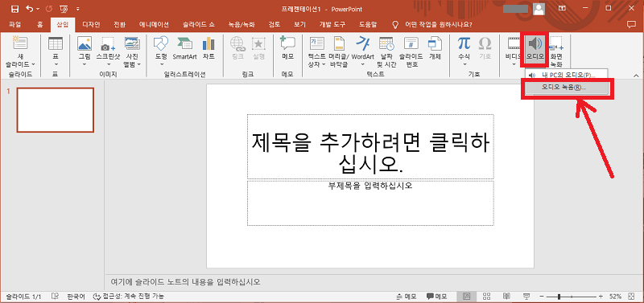The width and height of the screenshot is (644, 303).
Task: Click 슬라이드 1/1 in status bar
Action: click(x=23, y=296)
